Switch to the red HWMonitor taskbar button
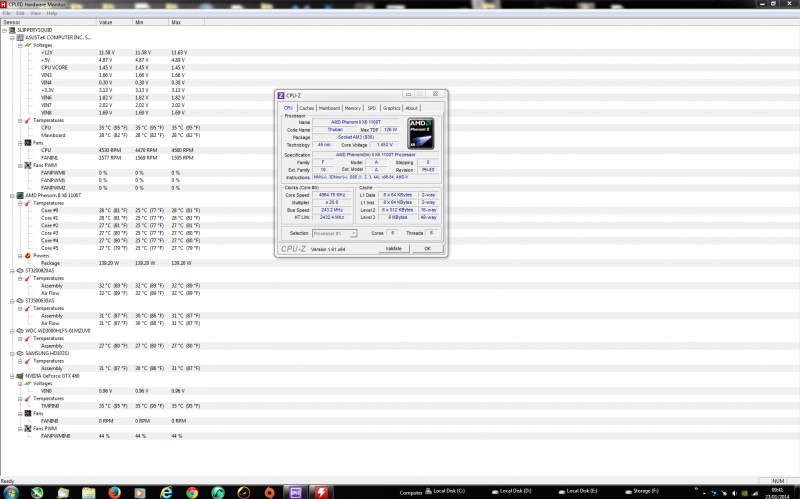 tap(321, 492)
